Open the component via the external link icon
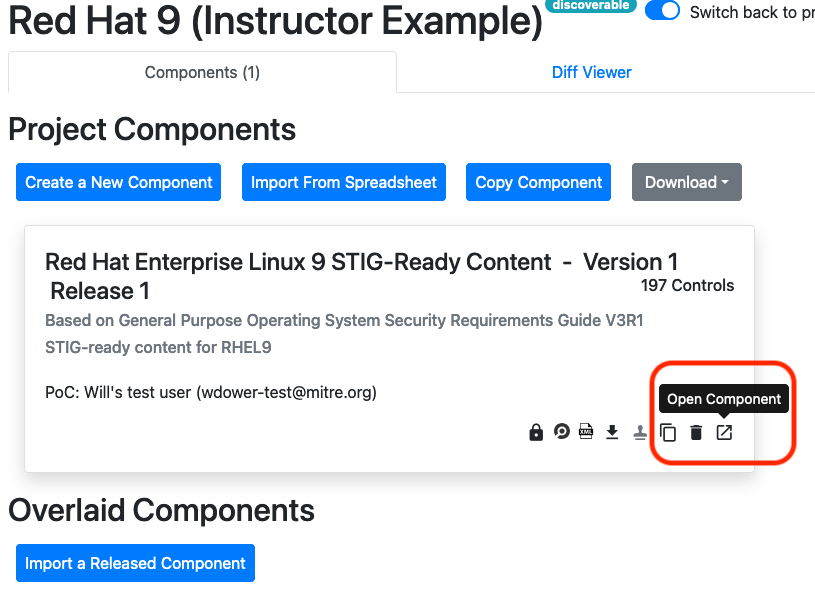Screen dimensions: 815x596 (x=724, y=432)
